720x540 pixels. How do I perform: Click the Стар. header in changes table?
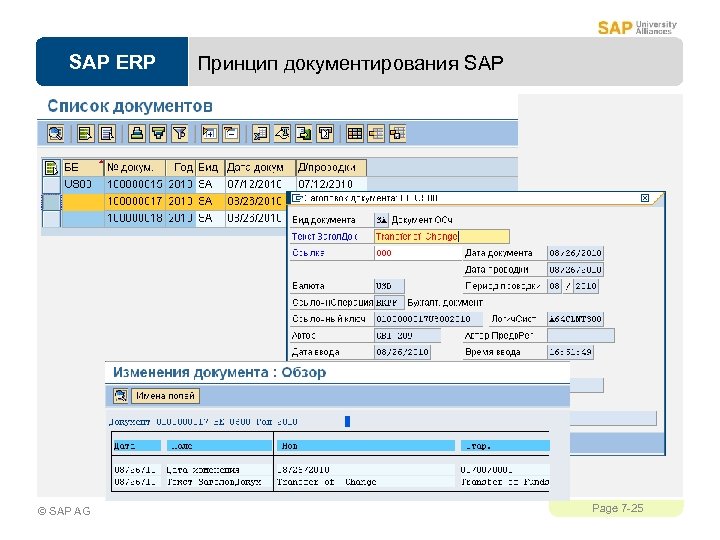pyautogui.click(x=505, y=446)
